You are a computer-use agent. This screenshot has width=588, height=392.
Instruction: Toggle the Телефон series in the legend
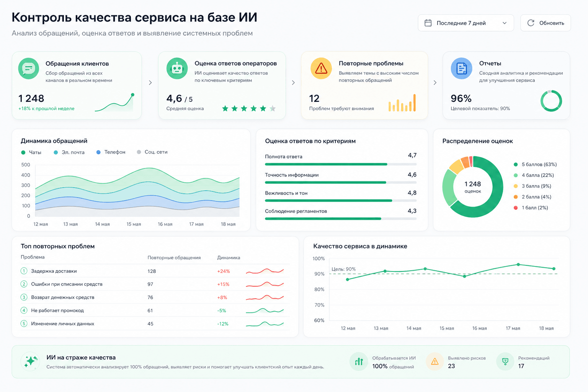coord(111,152)
